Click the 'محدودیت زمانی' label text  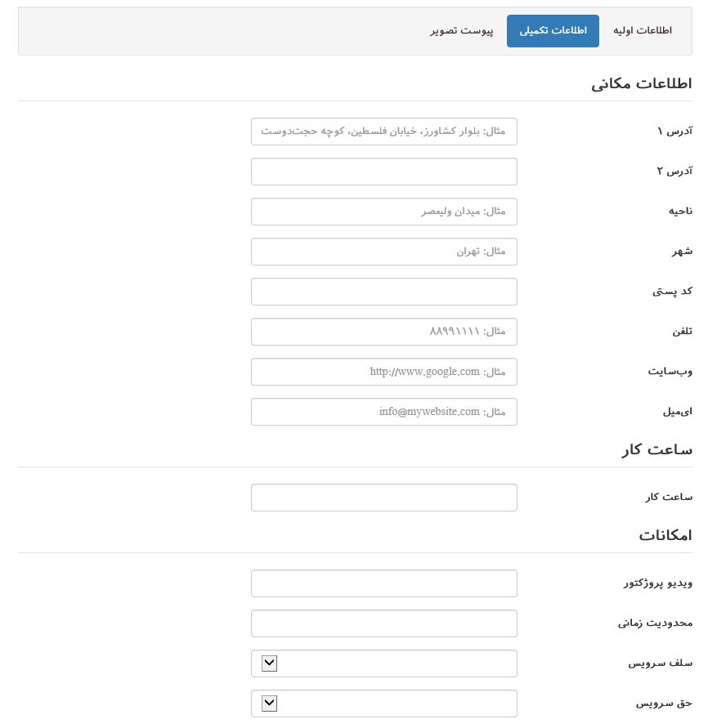tap(655, 623)
